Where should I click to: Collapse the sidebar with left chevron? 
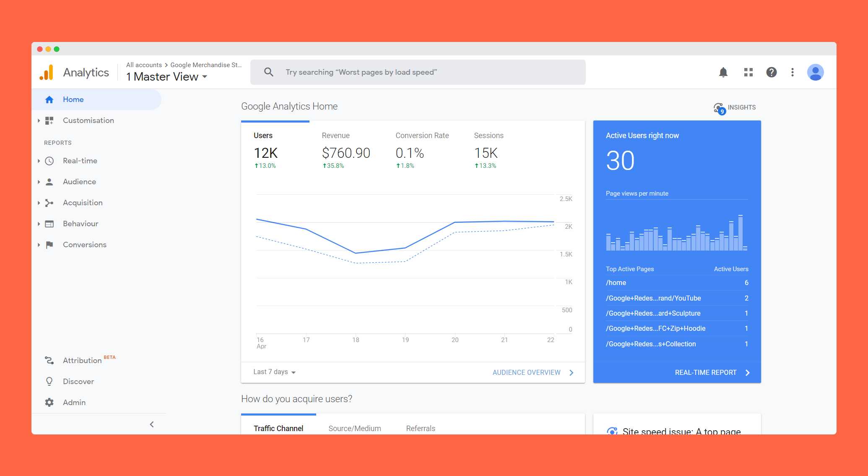152,424
